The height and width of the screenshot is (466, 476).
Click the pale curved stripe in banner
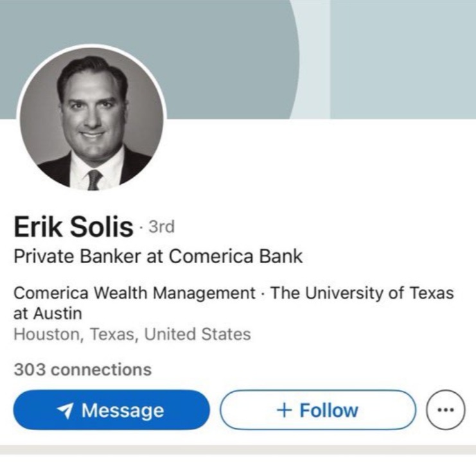pos(313,60)
